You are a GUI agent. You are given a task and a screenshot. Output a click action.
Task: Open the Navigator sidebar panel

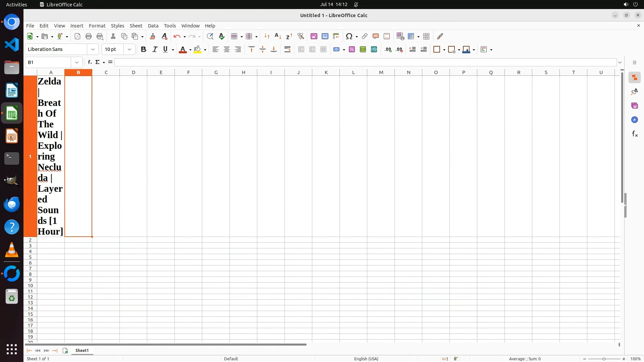635,120
